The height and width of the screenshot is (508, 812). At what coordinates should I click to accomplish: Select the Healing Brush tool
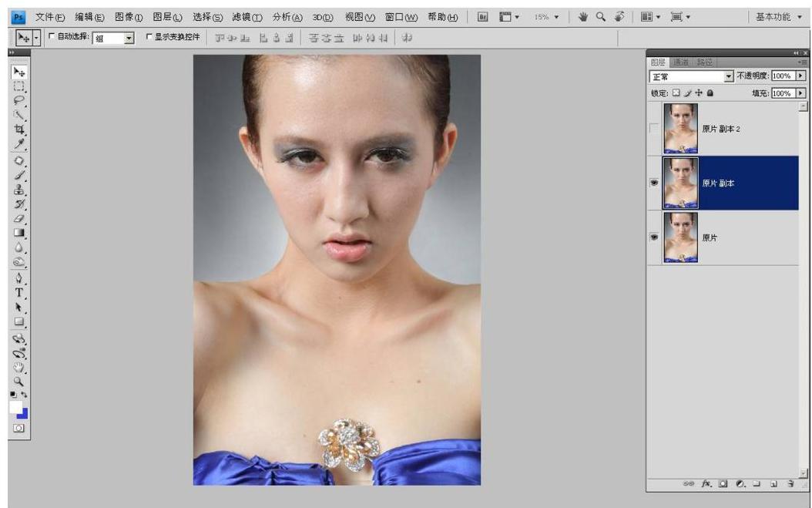[x=19, y=160]
